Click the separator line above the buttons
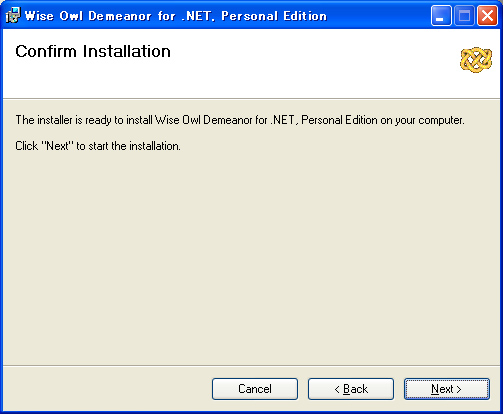Viewport: 503px width, 414px height. (x=251, y=366)
